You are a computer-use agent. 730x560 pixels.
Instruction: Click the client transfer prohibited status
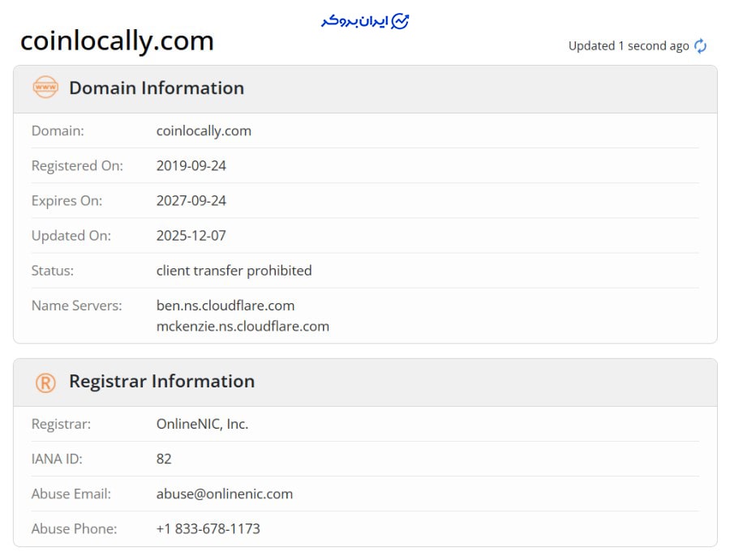pos(234,271)
